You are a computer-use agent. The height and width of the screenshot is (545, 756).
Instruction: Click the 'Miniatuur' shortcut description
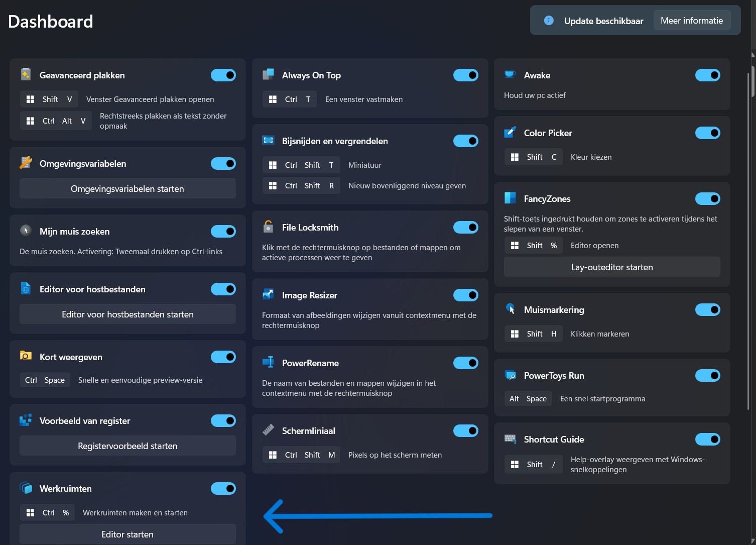pos(365,165)
